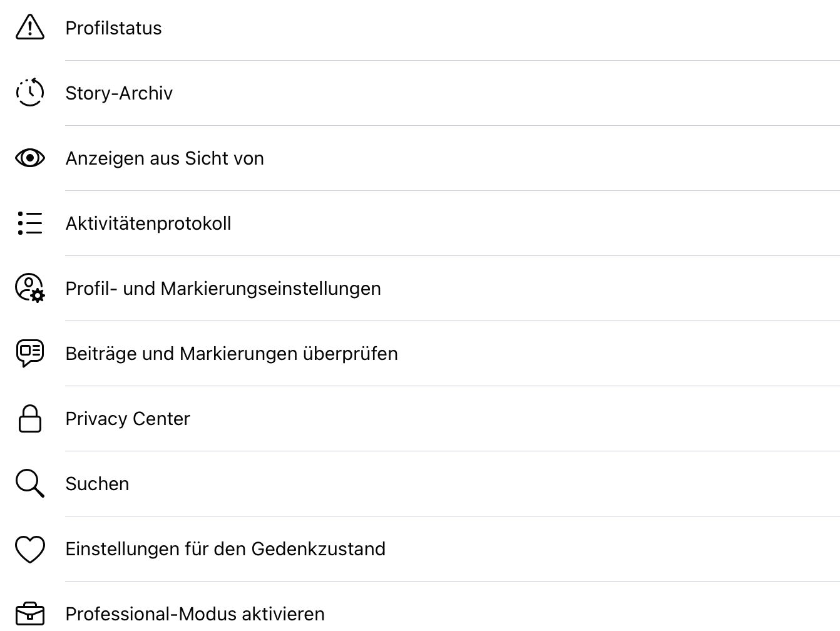
Task: Open Profil- und Markierungseinstellungen
Action: point(223,289)
